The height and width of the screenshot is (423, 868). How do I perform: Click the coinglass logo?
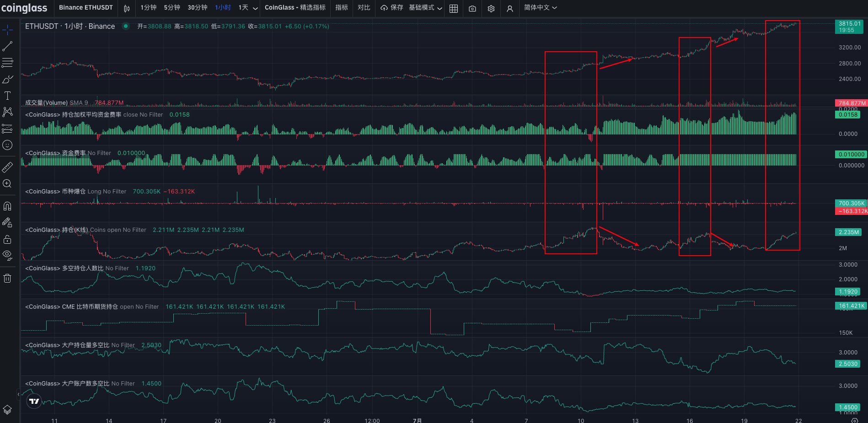(24, 8)
